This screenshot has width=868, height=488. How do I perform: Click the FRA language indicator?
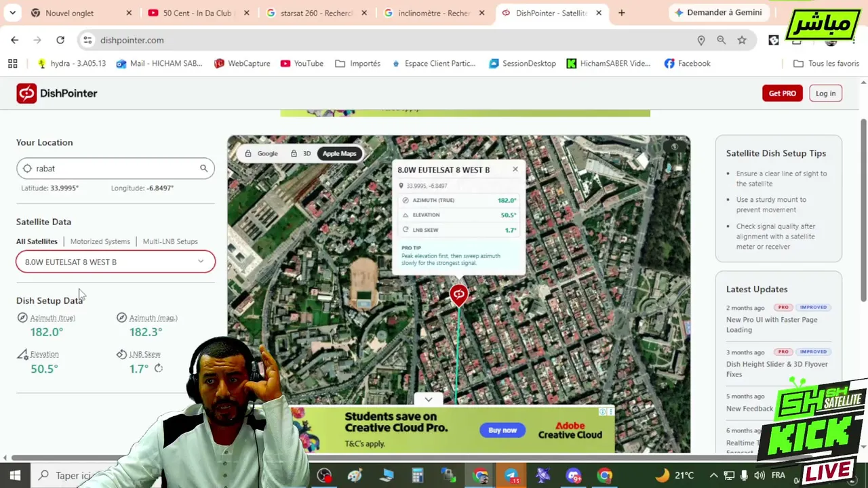pos(778,475)
